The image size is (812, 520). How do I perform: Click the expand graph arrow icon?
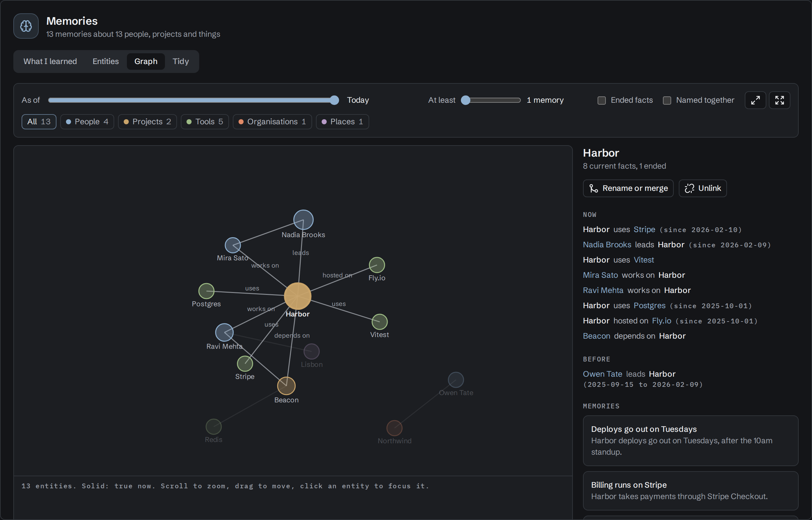[755, 100]
